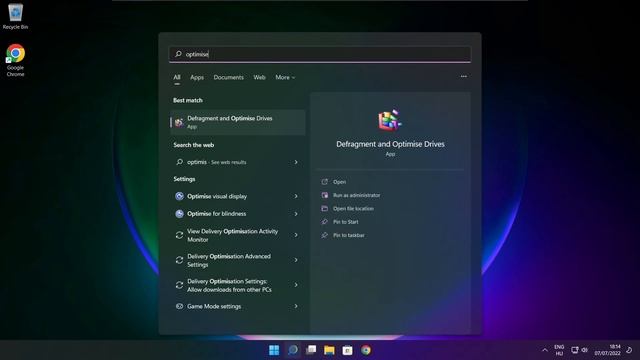
Task: Click the Run as administrator shield icon
Action: pyautogui.click(x=324, y=195)
